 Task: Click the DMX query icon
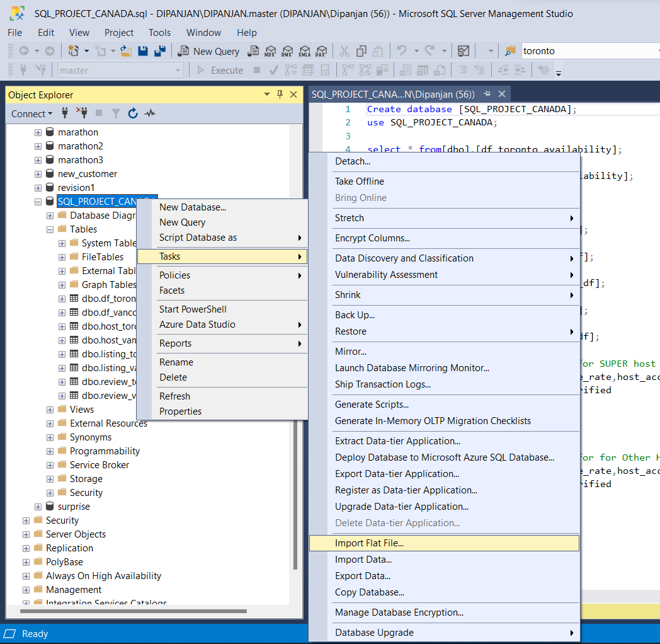[x=287, y=52]
